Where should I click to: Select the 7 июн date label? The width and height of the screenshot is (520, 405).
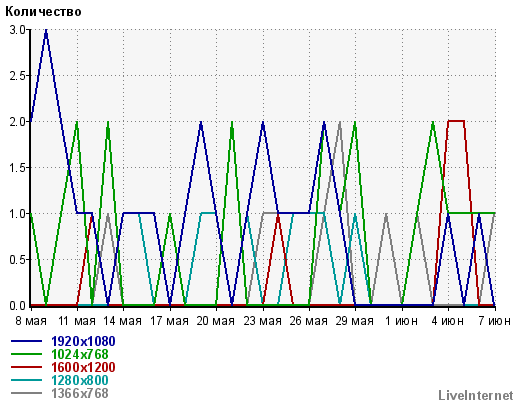(495, 321)
